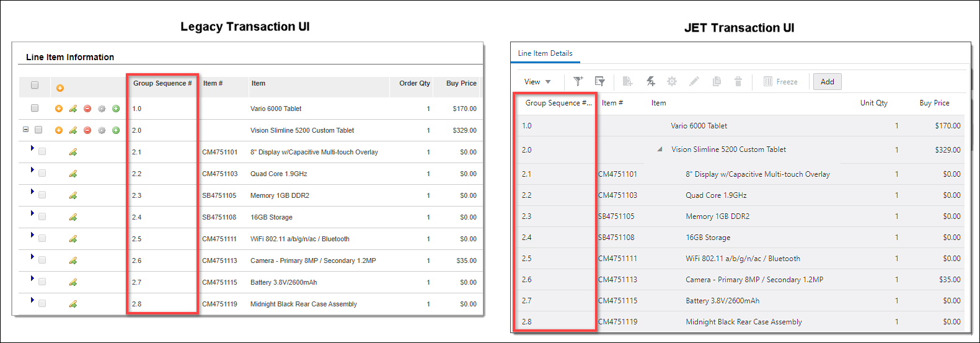Click the JET Buy Price column header
980x343 pixels.
[935, 103]
